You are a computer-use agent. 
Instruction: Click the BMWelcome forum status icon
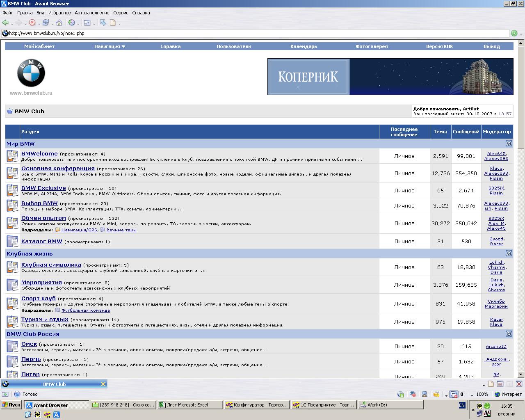coord(12,156)
